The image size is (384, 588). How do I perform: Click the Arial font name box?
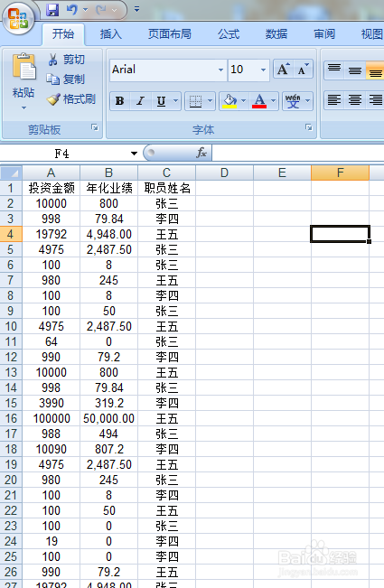163,70
